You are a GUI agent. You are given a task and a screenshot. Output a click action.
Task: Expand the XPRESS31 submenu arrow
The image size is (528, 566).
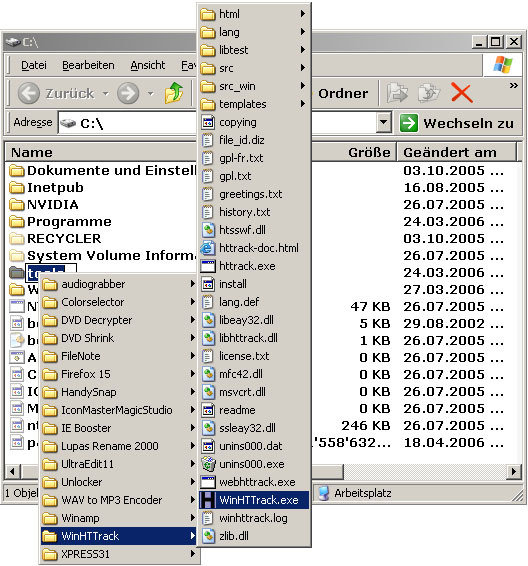pyautogui.click(x=192, y=554)
